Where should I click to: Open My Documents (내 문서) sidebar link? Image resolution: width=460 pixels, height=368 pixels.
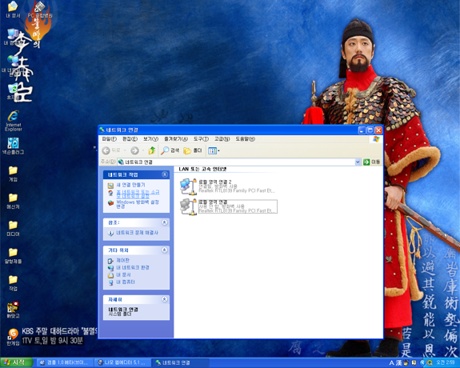click(123, 275)
